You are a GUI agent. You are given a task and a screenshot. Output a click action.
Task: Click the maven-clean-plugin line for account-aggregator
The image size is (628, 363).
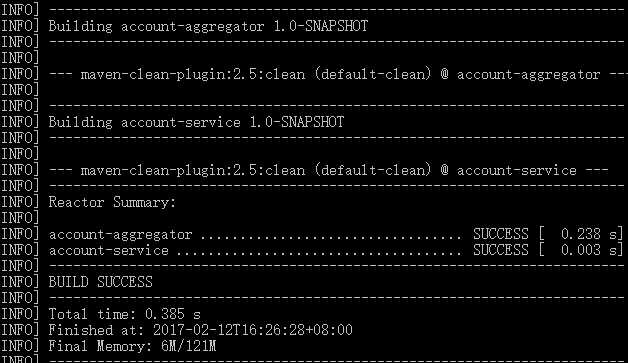338,75
